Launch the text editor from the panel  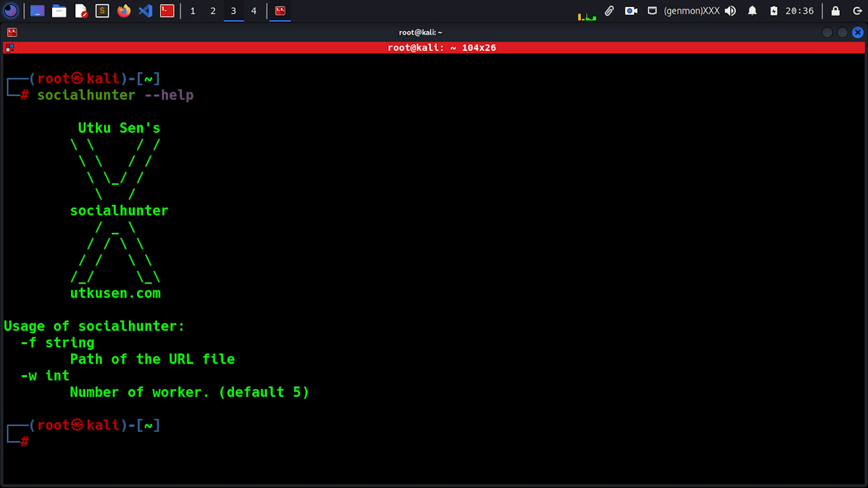click(x=81, y=11)
